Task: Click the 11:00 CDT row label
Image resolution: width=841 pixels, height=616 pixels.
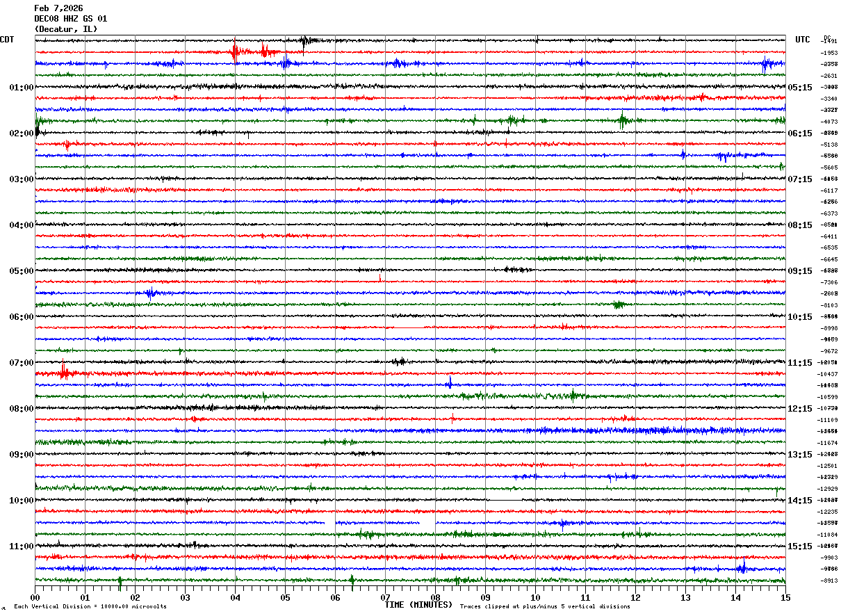Action: coord(22,546)
